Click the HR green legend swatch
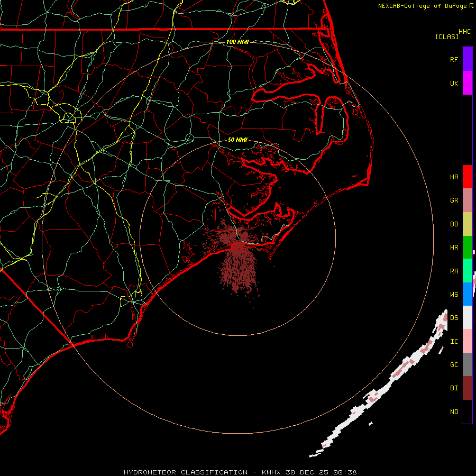 tap(467, 248)
